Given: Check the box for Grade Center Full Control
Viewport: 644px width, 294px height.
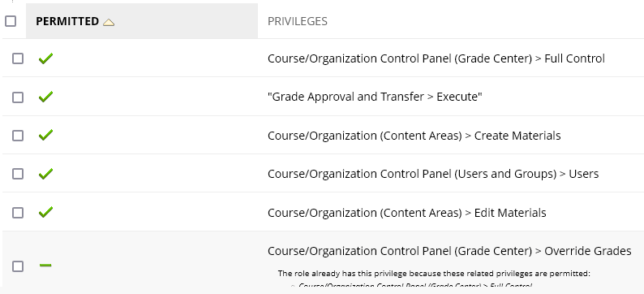Looking at the screenshot, I should coord(18,58).
